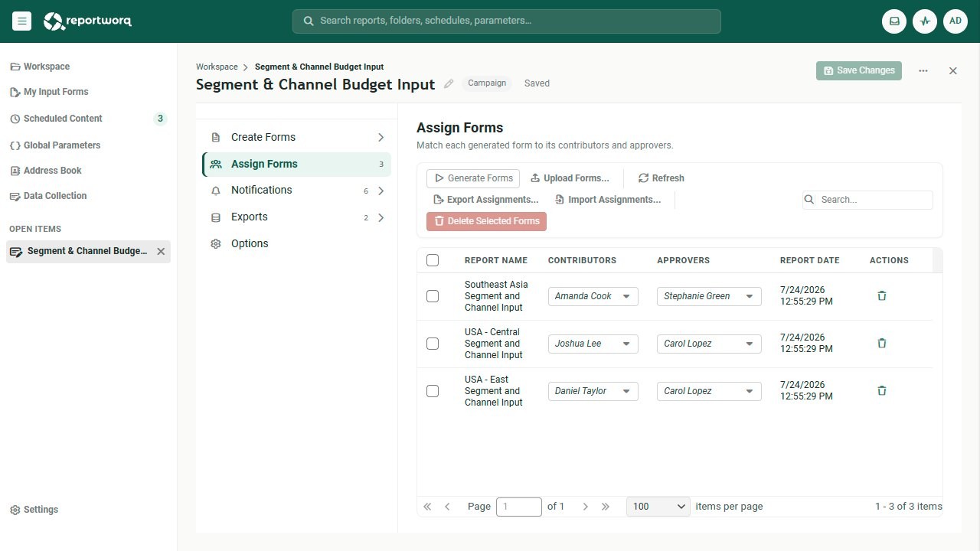Open the Daniel Taylor contributors dropdown
Viewport: 980px width, 551px height.
pos(593,391)
